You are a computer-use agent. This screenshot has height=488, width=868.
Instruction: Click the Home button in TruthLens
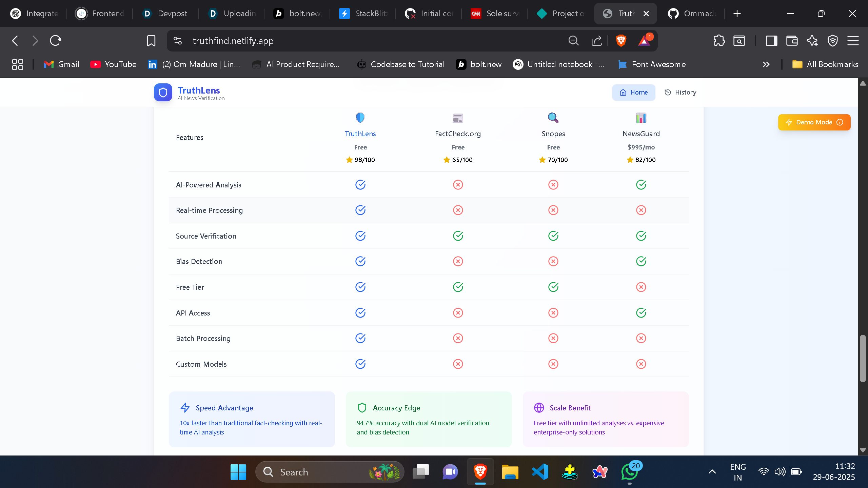pos(633,92)
